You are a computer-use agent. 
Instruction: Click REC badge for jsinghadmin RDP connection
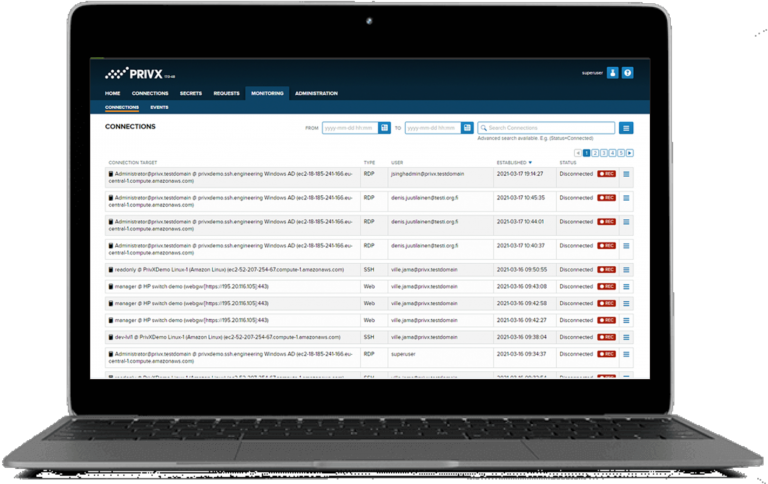[x=606, y=173]
